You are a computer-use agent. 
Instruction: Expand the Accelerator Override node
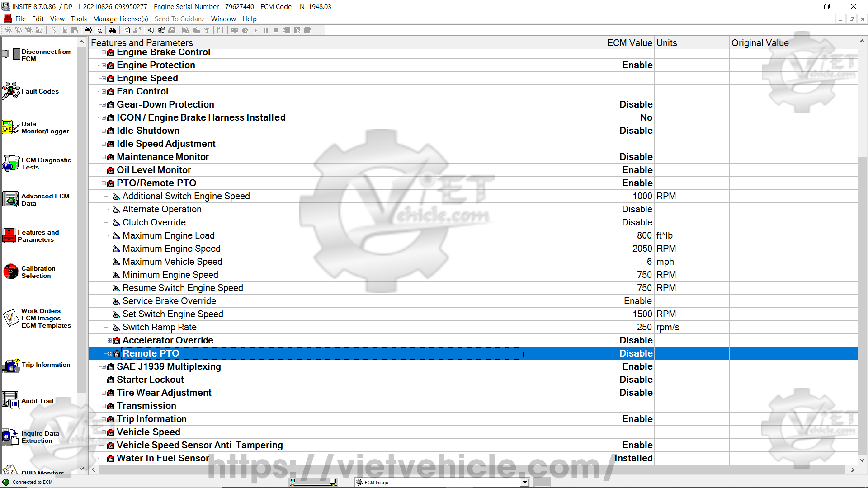click(109, 341)
